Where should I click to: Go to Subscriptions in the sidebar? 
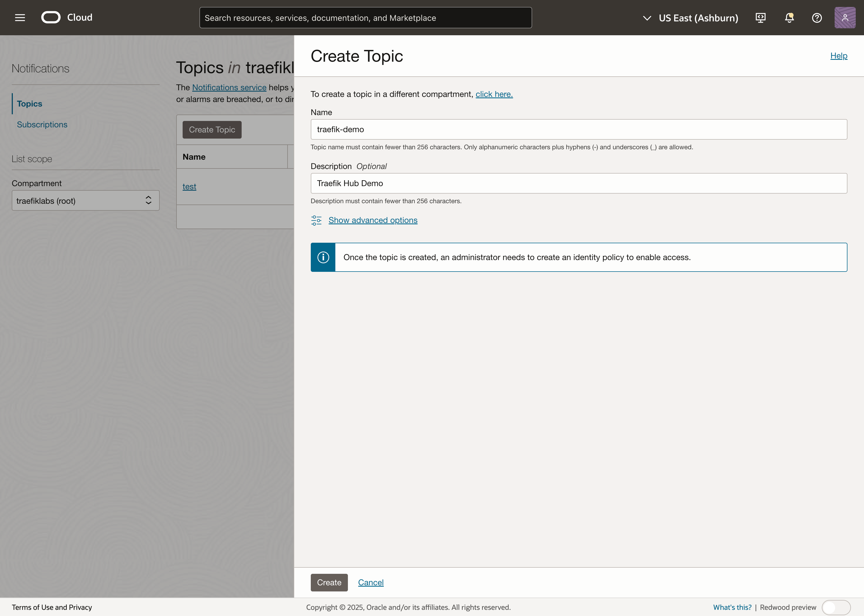coord(42,124)
